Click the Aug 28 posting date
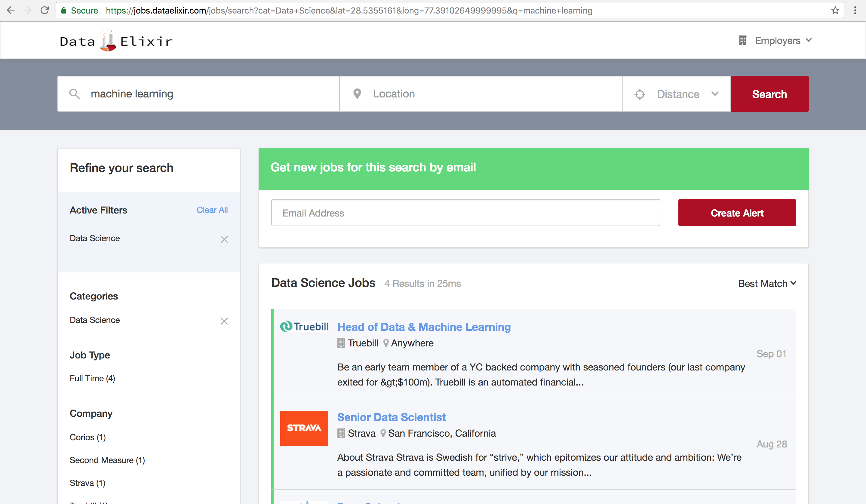The image size is (866, 504). (772, 444)
